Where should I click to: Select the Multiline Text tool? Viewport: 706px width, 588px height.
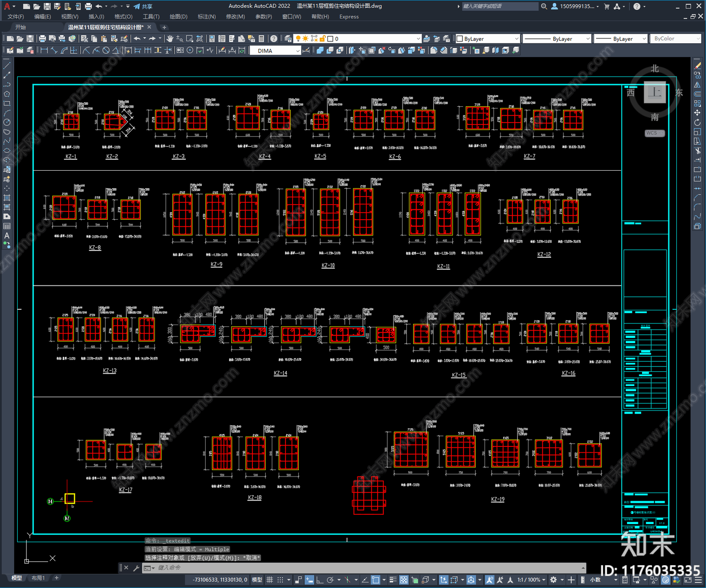(7, 236)
